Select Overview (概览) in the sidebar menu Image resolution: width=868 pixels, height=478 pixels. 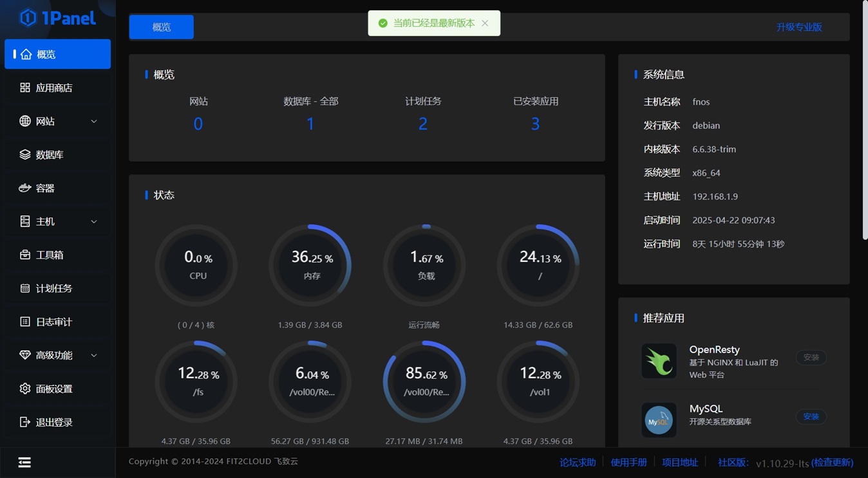(x=57, y=54)
